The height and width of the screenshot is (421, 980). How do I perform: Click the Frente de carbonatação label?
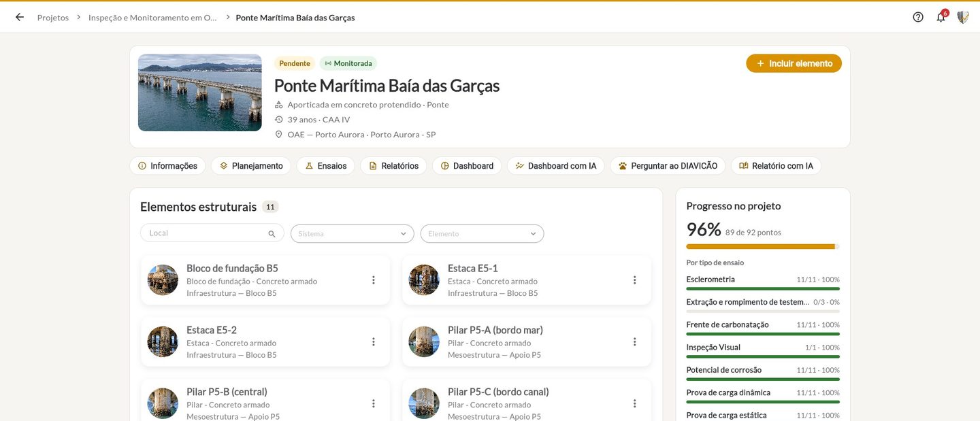tap(728, 324)
